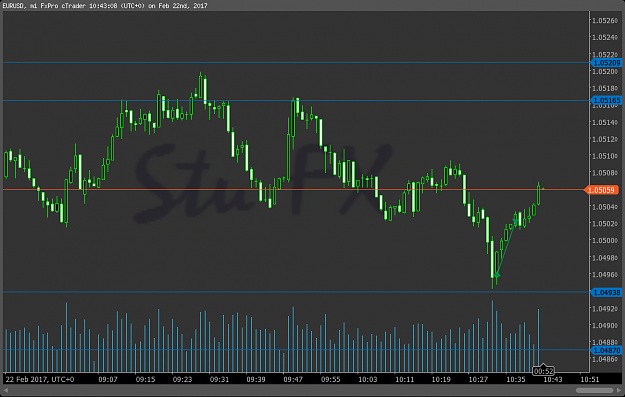Click the 1.04900 price scale value
Image resolution: width=625 pixels, height=397 pixels.
pyautogui.click(x=605, y=325)
